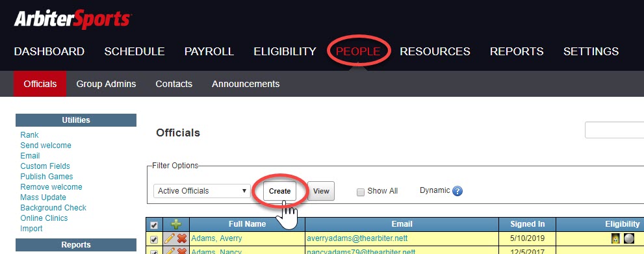Open the PAYROLL menu
644x254 pixels.
(x=209, y=51)
